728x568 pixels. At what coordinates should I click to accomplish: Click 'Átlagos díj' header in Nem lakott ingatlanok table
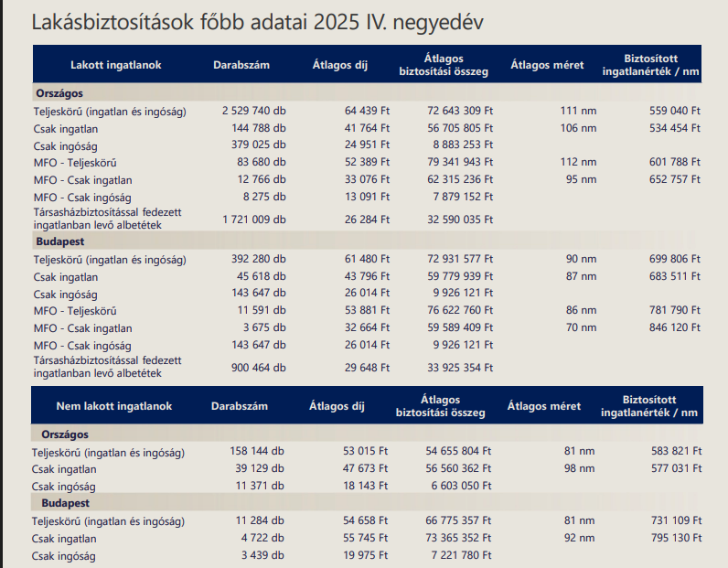(x=337, y=406)
